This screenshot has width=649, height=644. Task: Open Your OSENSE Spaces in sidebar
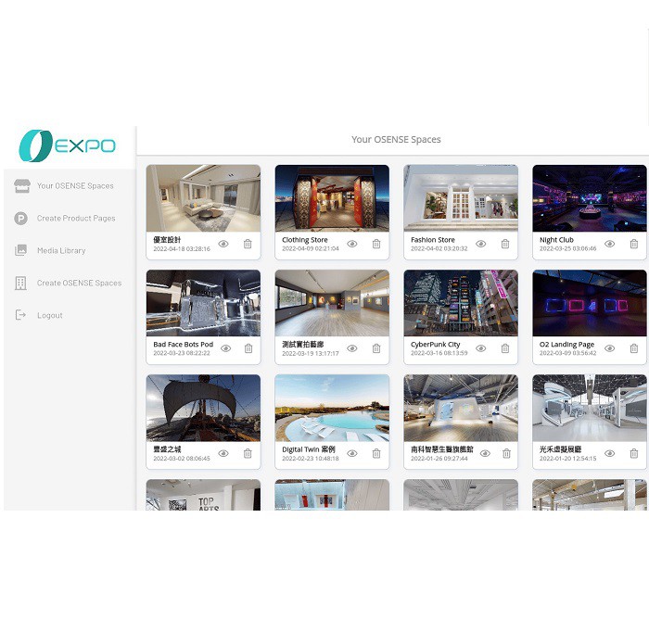[74, 186]
